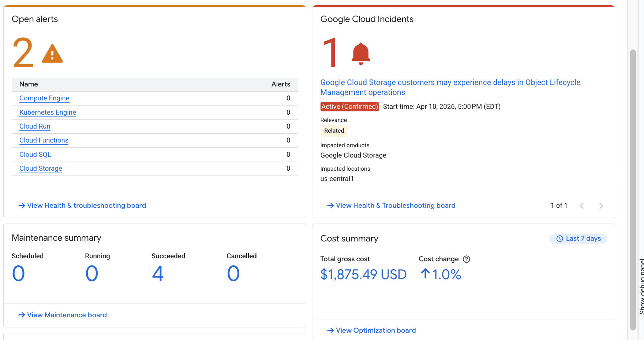Open the Cloud SQL alerts link
Viewport: 644px width, 340px height.
[x=35, y=155]
